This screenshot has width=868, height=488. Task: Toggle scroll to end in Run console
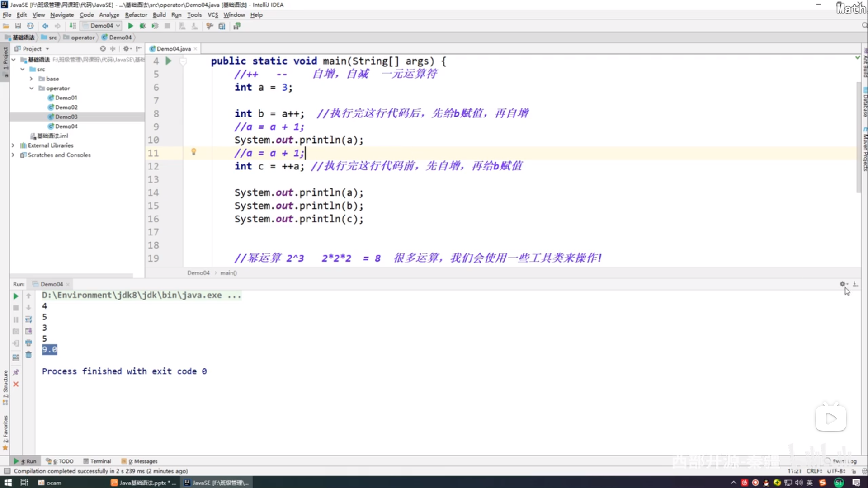coord(28,331)
